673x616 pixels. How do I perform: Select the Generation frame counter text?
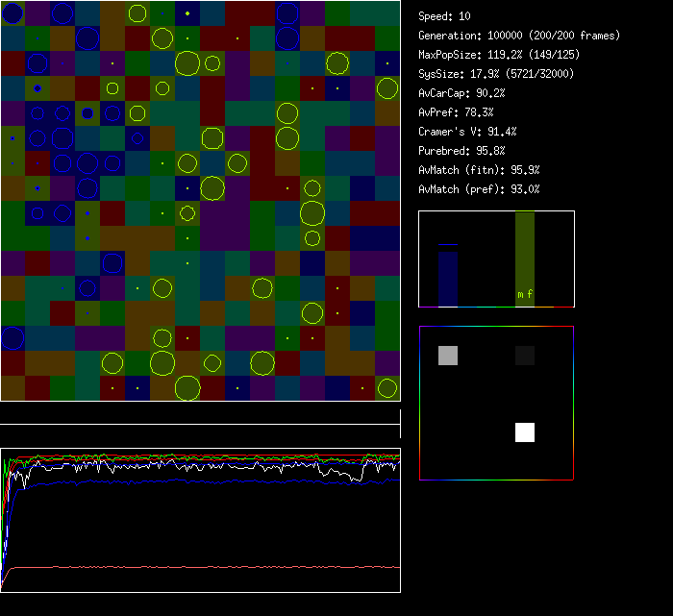click(x=519, y=36)
